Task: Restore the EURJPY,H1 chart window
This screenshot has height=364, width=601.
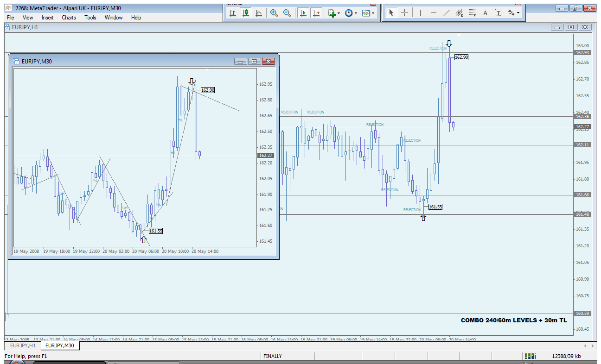Action: coord(571,27)
